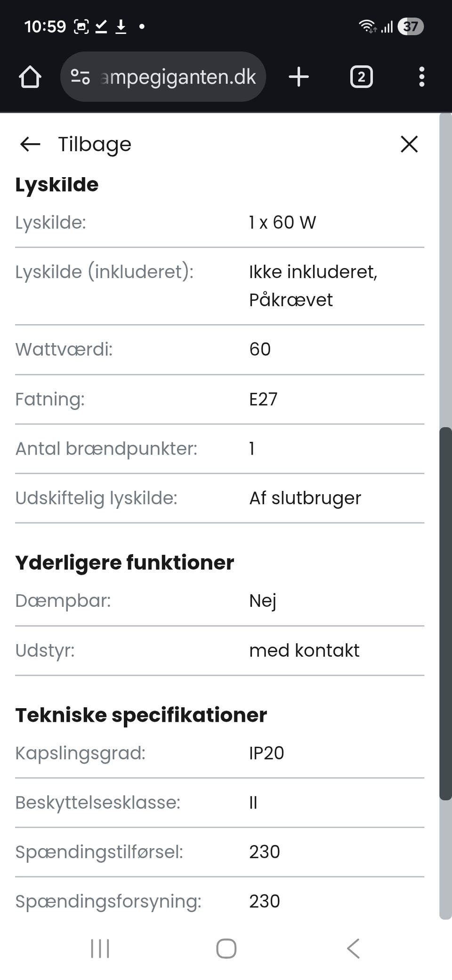Open the tab switcher showing 2 tabs
Viewport: 452px width, 980px height.
pyautogui.click(x=361, y=77)
